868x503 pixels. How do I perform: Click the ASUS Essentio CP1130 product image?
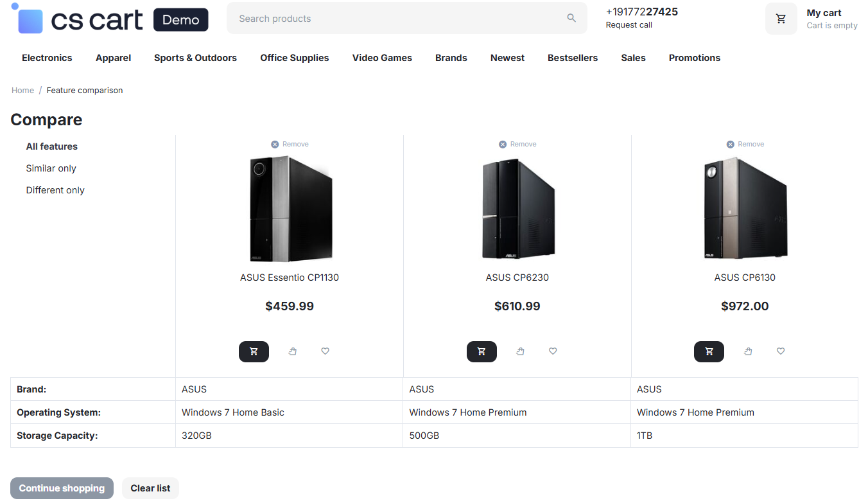290,209
